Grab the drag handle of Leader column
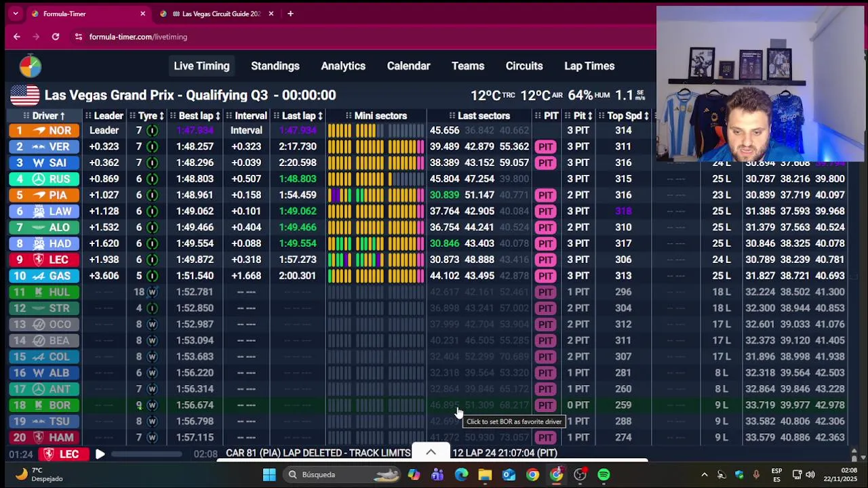Image resolution: width=868 pixels, height=488 pixels. (x=89, y=116)
